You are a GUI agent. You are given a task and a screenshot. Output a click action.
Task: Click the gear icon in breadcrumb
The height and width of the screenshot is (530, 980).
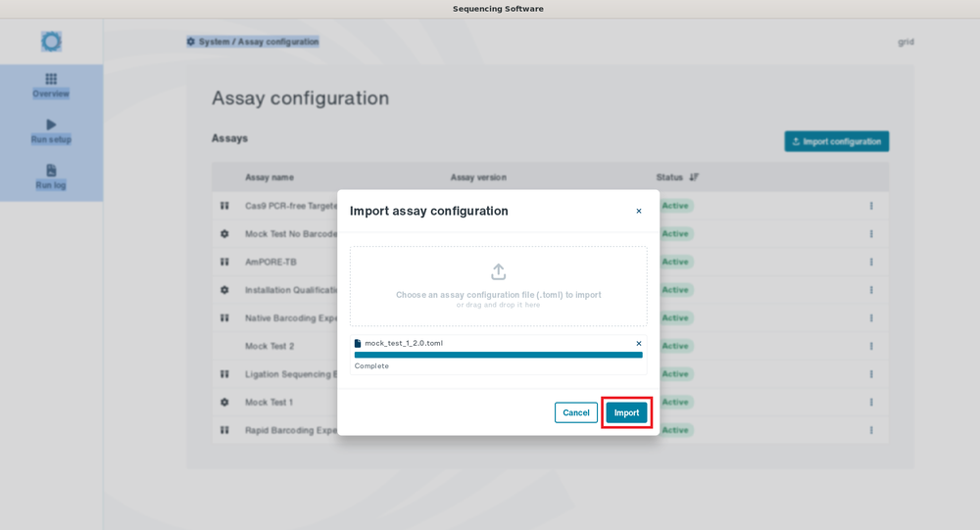click(191, 42)
